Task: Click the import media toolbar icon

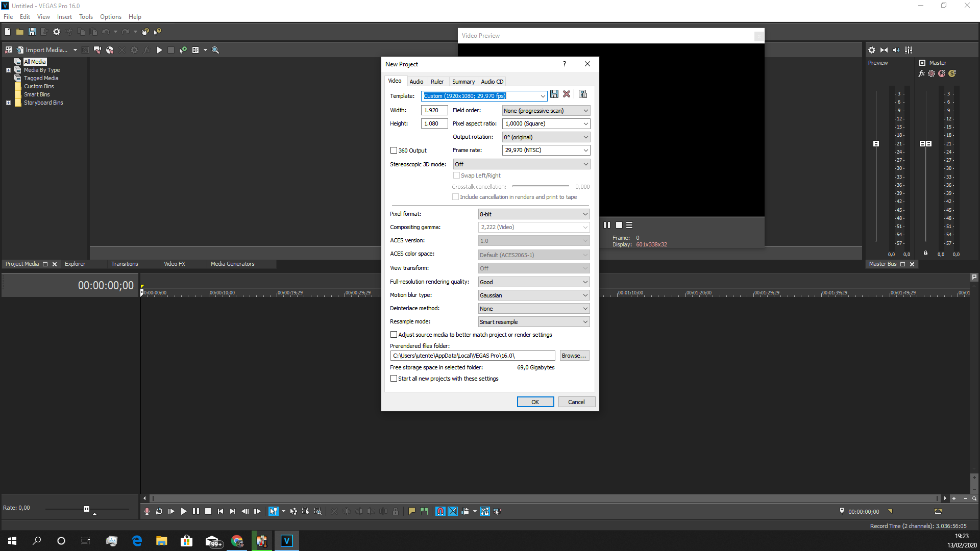Action: tap(20, 49)
